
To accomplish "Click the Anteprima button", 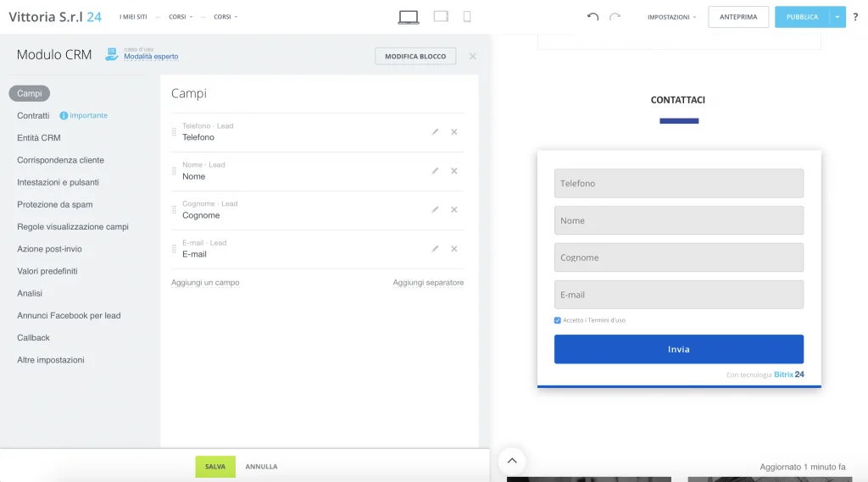I will pos(738,17).
